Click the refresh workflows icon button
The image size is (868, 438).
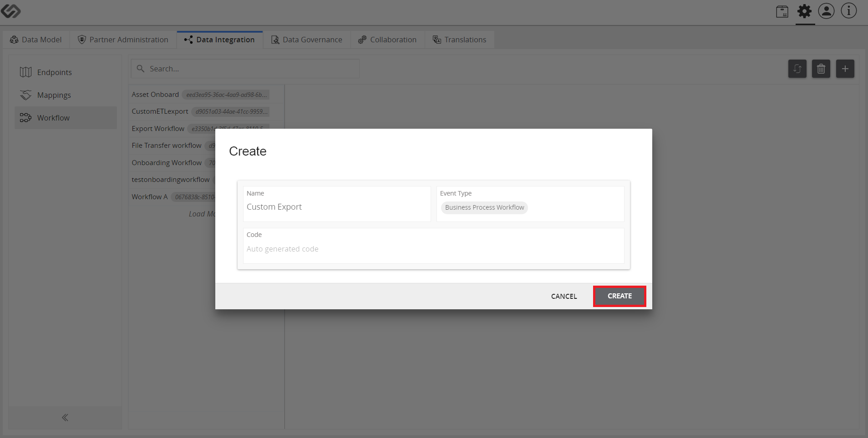coord(797,69)
